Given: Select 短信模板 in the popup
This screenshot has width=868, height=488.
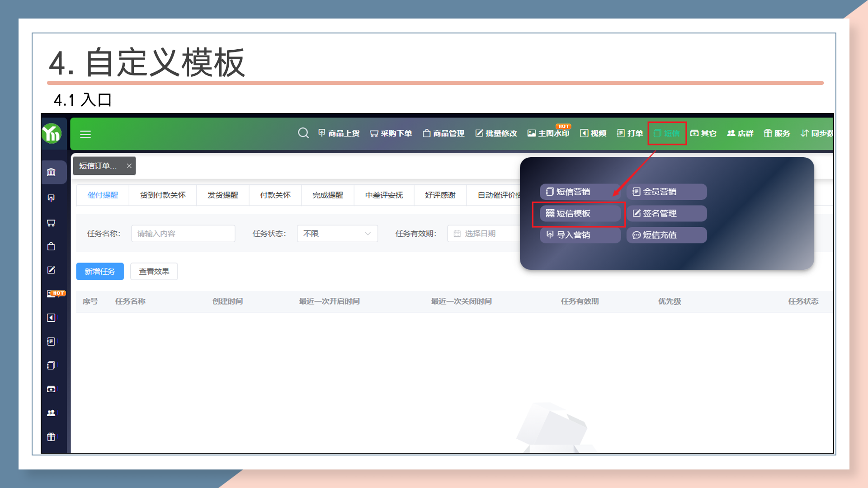Looking at the screenshot, I should coord(573,213).
